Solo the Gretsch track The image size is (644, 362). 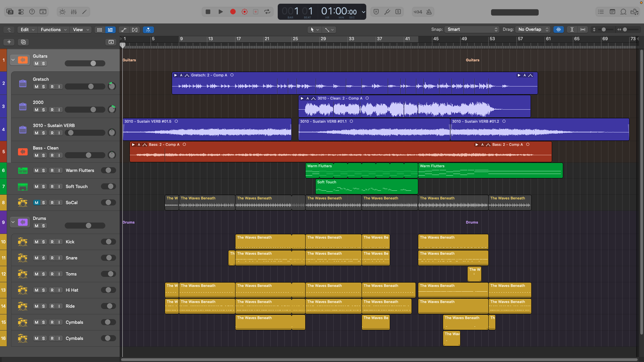tap(43, 87)
